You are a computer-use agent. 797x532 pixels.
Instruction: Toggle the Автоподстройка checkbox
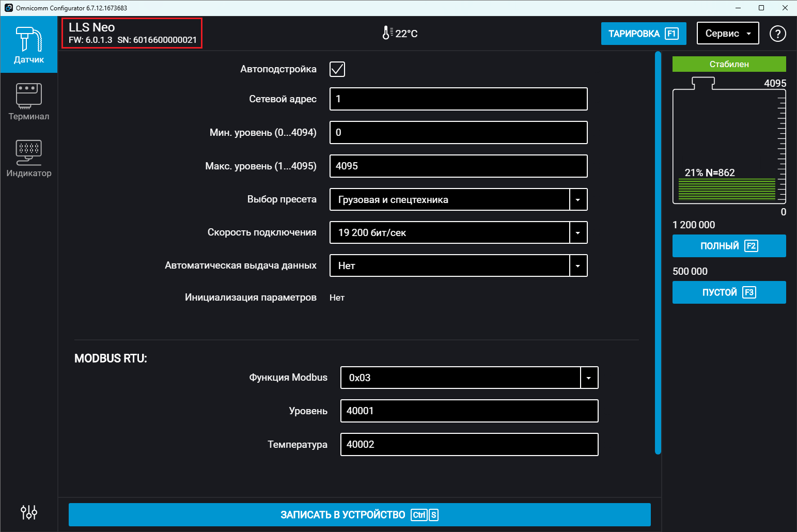(x=337, y=69)
